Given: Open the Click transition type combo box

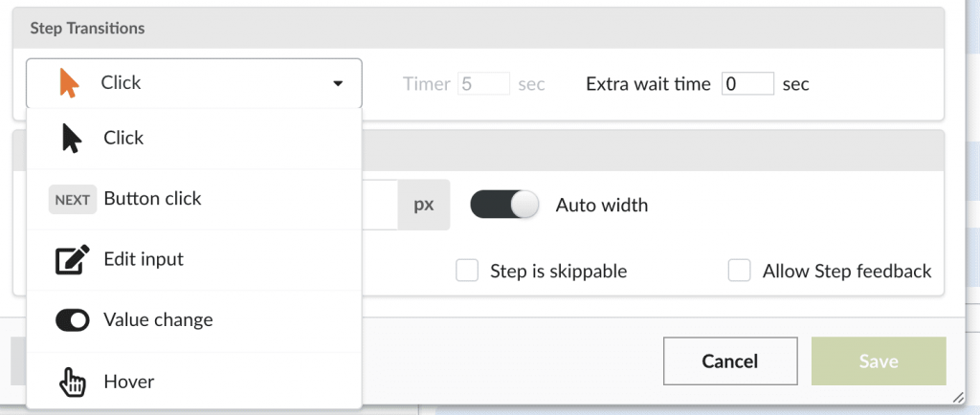Looking at the screenshot, I should click(193, 83).
